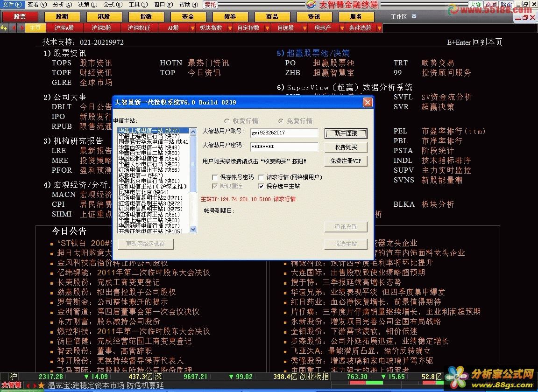Expand the 自定指数 tab dropdown arrow
538x392 pixels.
(x=267, y=28)
